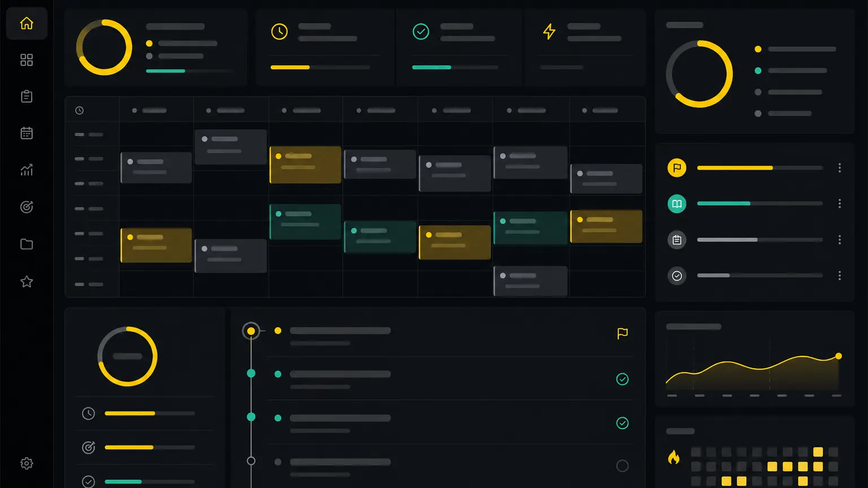Select the large yellow-ringed node on timeline
The height and width of the screenshot is (488, 868).
coord(251,331)
